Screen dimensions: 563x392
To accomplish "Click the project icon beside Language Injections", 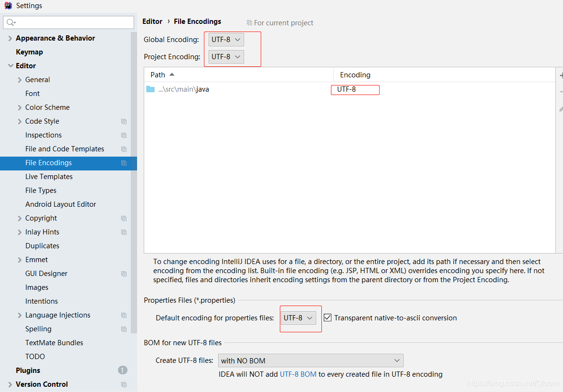I will [x=124, y=316].
